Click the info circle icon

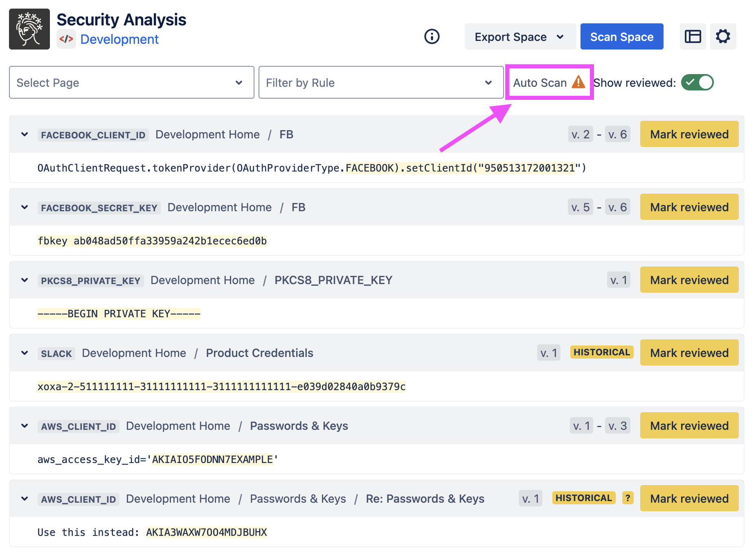pos(432,36)
